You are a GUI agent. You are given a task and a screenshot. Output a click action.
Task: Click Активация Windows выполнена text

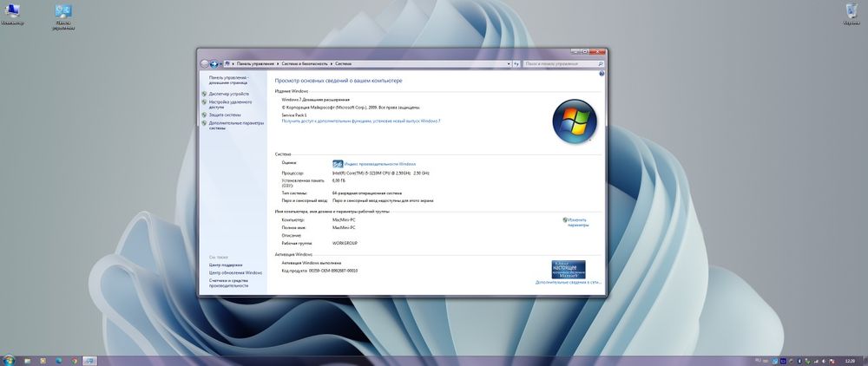click(312, 263)
